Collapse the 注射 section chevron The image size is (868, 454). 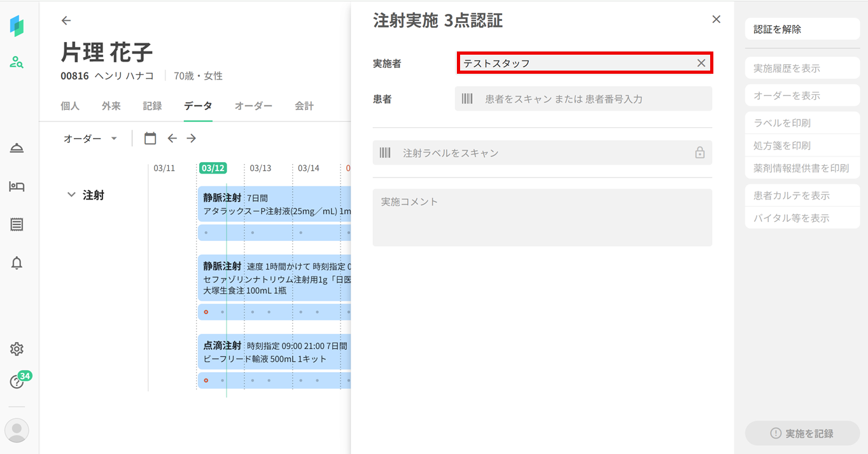[x=71, y=195]
